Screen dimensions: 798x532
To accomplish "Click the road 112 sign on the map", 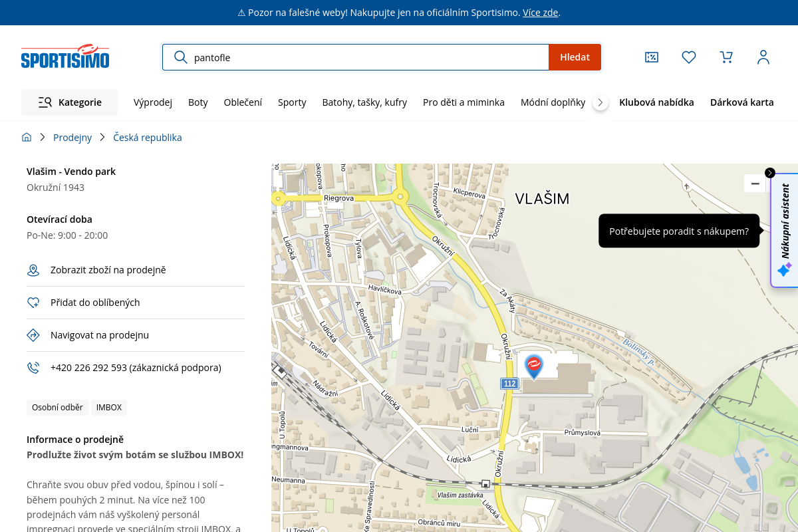I will pyautogui.click(x=509, y=384).
